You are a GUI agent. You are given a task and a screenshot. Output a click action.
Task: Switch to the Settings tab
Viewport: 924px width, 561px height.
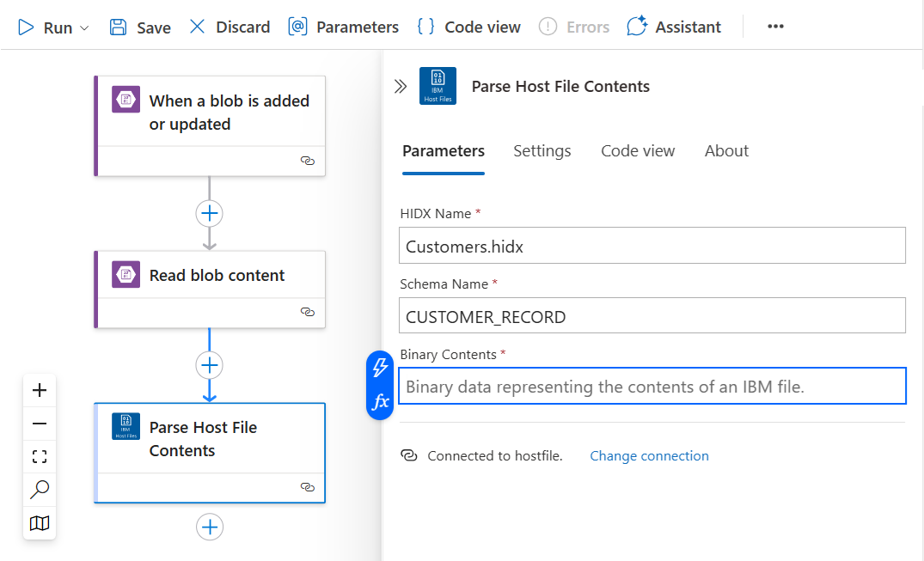tap(542, 151)
